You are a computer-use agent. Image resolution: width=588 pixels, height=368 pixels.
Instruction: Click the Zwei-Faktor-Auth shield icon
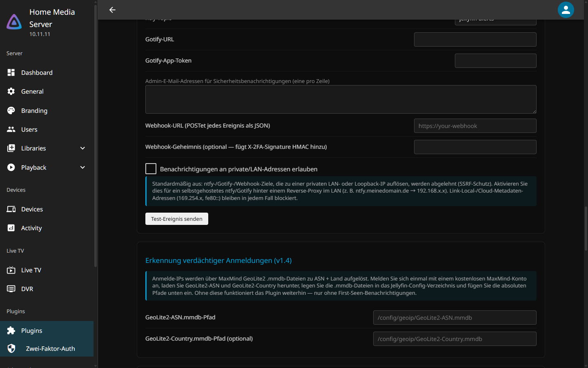click(11, 348)
